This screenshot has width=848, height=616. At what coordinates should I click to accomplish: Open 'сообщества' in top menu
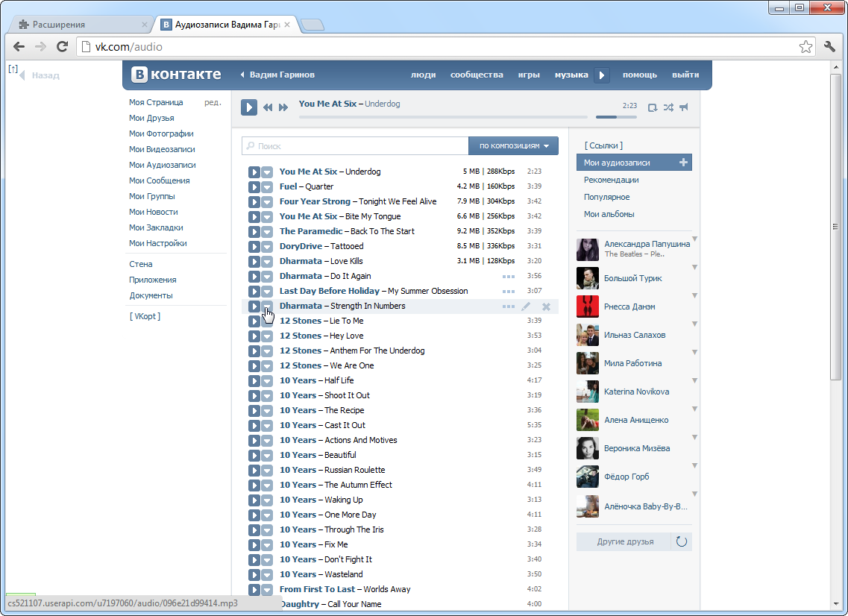[477, 75]
